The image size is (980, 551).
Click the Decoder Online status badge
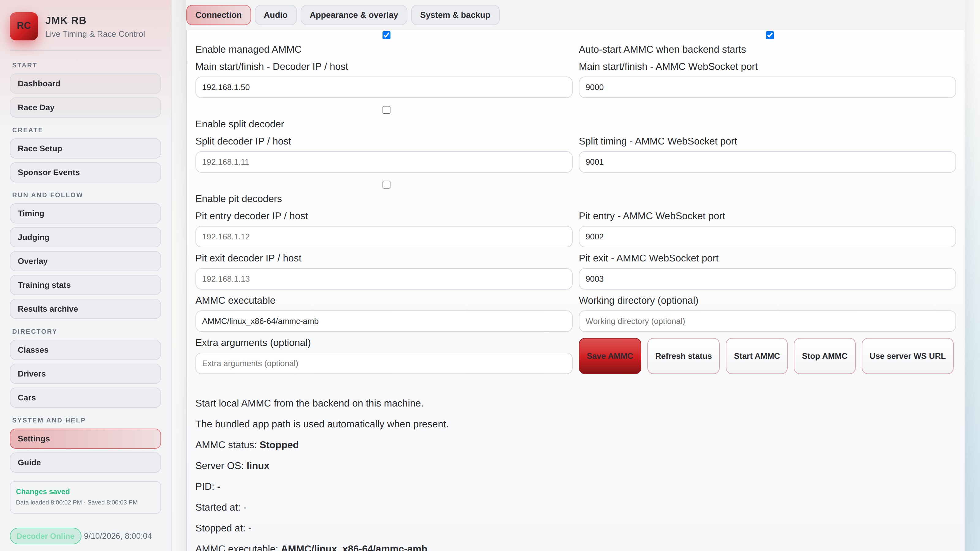coord(45,536)
